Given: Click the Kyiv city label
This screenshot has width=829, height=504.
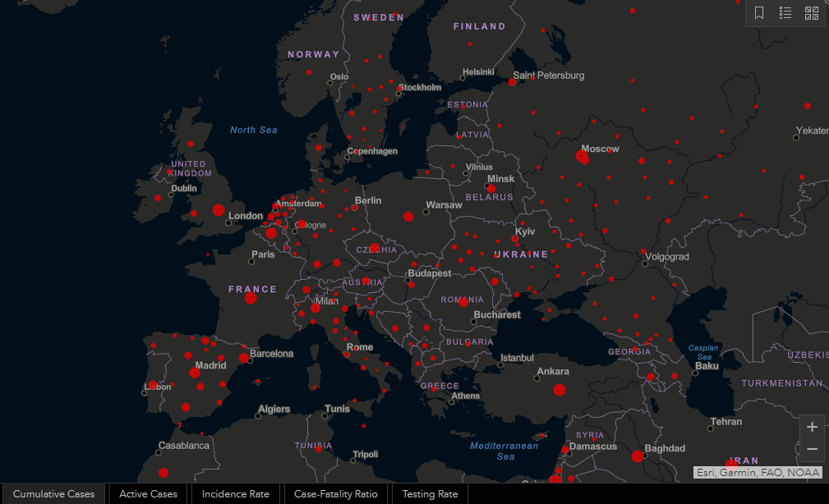Looking at the screenshot, I should tap(525, 231).
